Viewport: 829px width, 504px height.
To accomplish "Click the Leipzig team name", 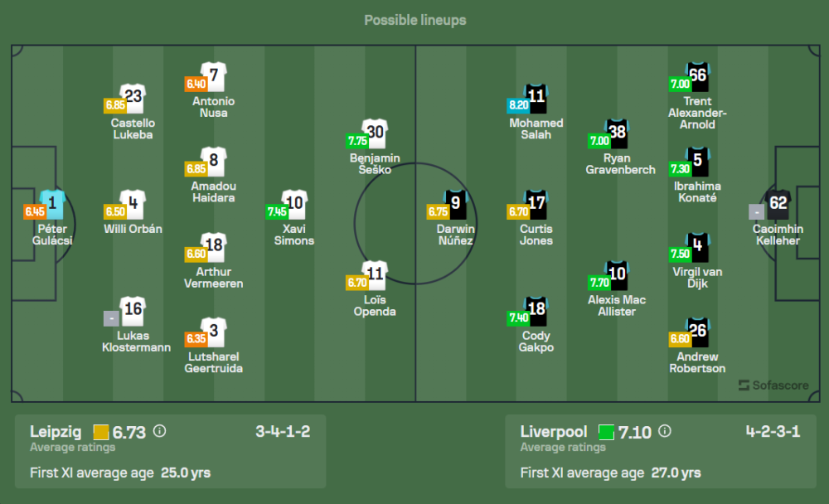I will pyautogui.click(x=56, y=432).
